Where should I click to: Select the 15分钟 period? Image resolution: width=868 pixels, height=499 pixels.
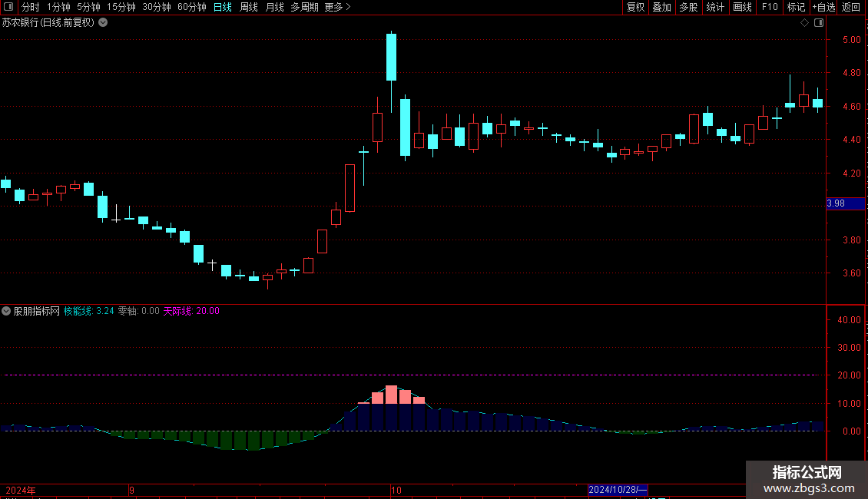point(121,7)
